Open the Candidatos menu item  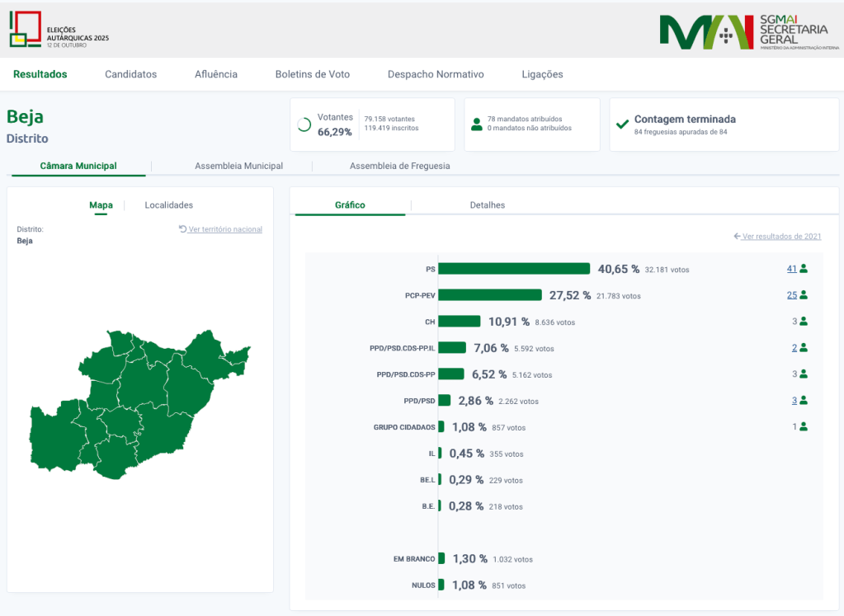pyautogui.click(x=130, y=74)
